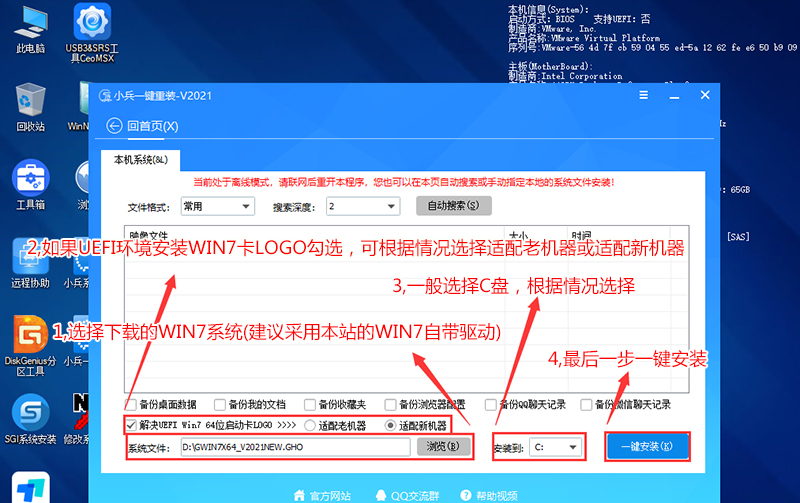Close the 小兵一键重装 window

coord(705,95)
